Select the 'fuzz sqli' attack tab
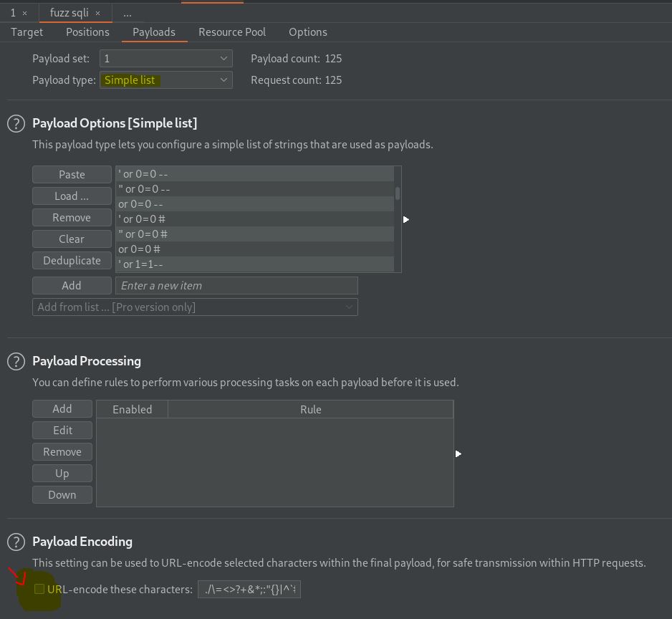This screenshot has width=672, height=619. [x=69, y=13]
